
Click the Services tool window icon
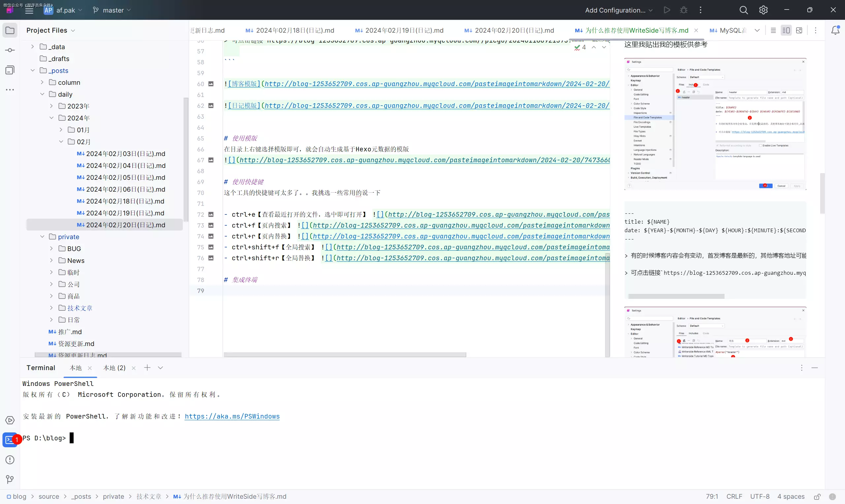10,420
